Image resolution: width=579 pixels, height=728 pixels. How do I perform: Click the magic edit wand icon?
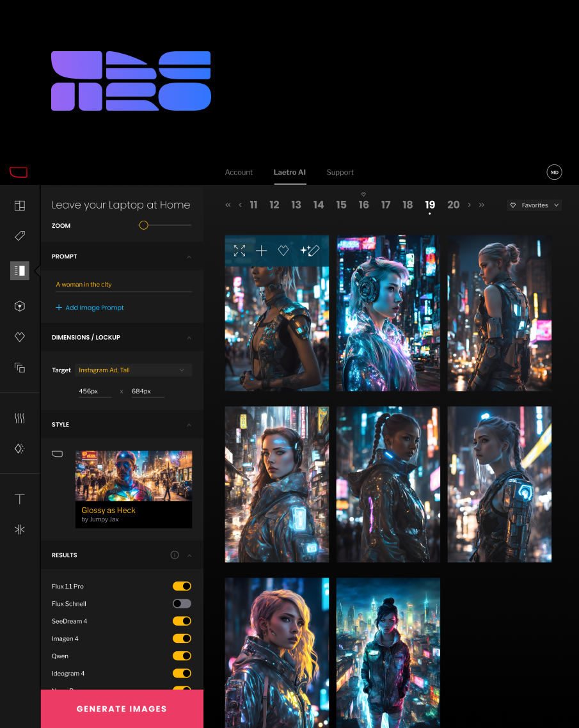tap(310, 251)
